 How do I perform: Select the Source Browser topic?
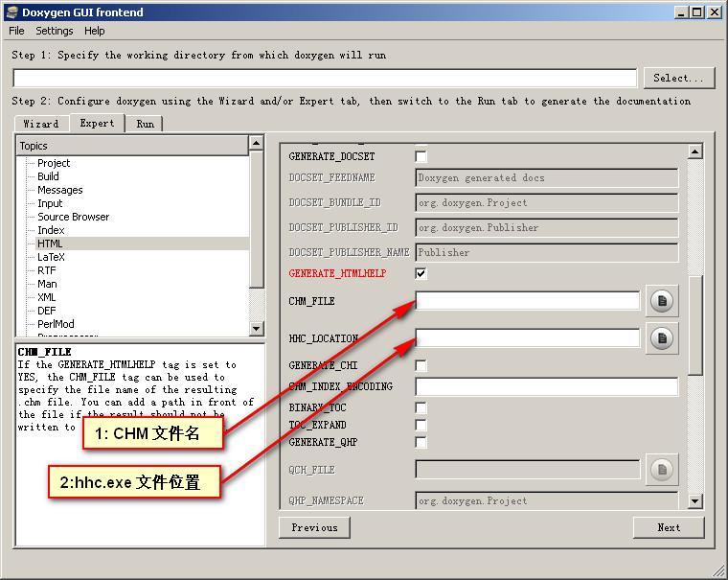pyautogui.click(x=74, y=217)
